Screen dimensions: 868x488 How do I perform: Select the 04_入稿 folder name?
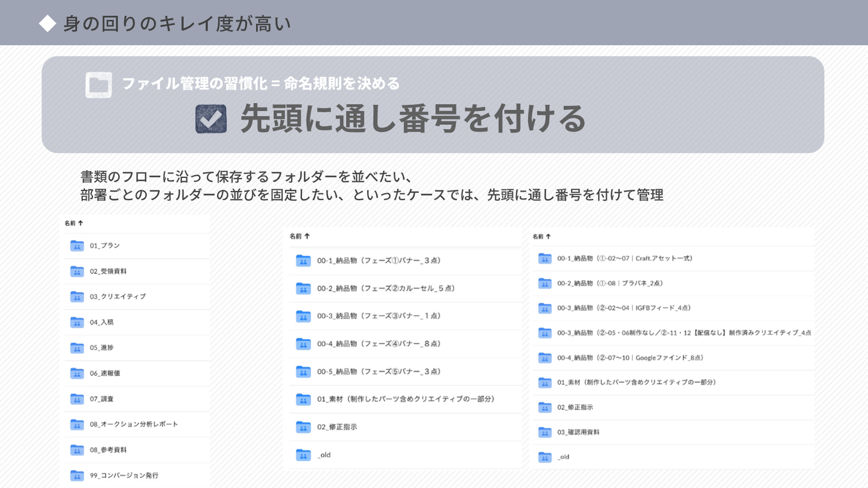(102, 322)
